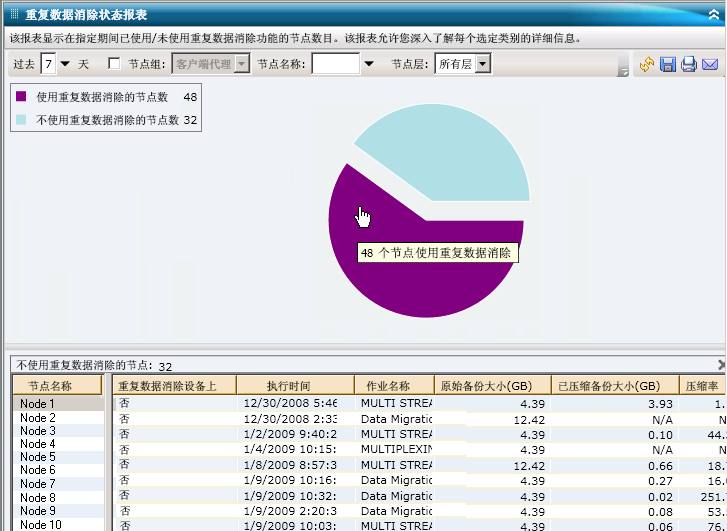Close the details panel with the X icon
The width and height of the screenshot is (727, 531).
[x=722, y=365]
